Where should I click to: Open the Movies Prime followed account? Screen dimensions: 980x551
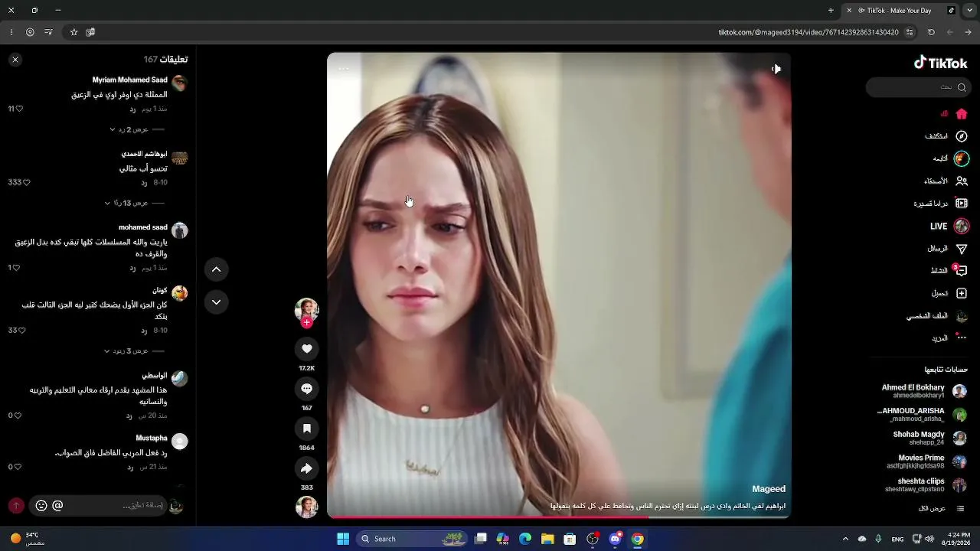(x=926, y=461)
